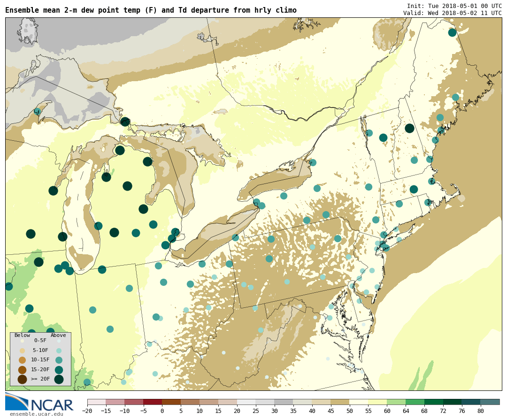The image size is (507, 420).
Task: Click the Above 15-20F circle in the legend
Action: click(x=59, y=370)
